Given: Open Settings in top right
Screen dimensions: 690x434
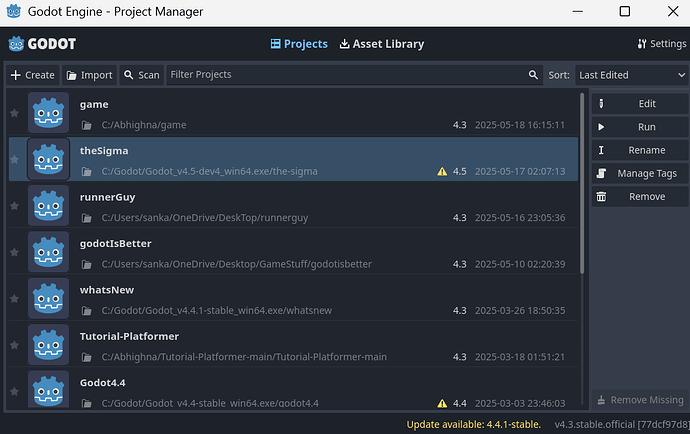Looking at the screenshot, I should pyautogui.click(x=662, y=44).
